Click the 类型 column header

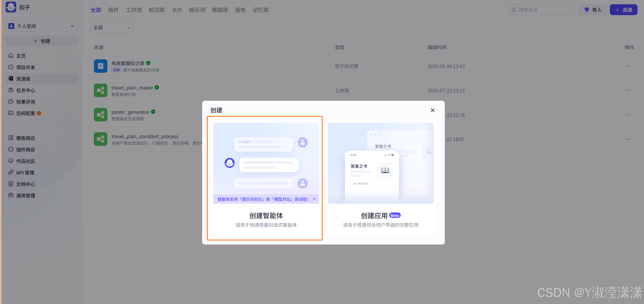coord(339,47)
